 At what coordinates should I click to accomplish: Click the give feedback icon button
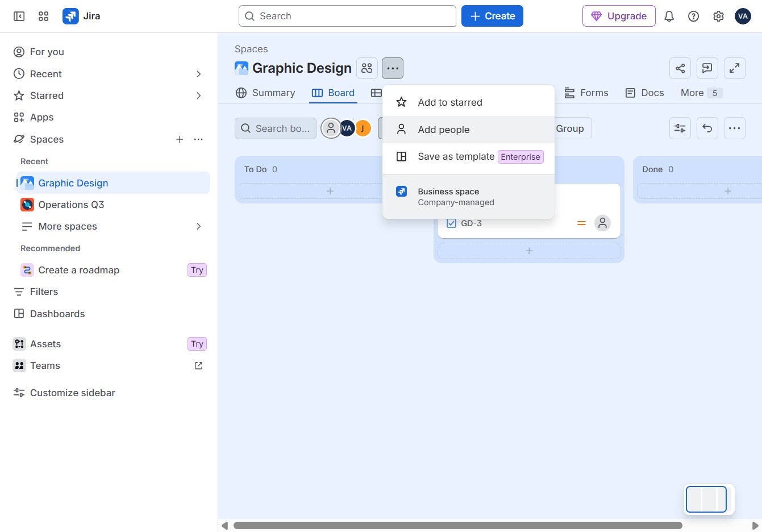707,68
